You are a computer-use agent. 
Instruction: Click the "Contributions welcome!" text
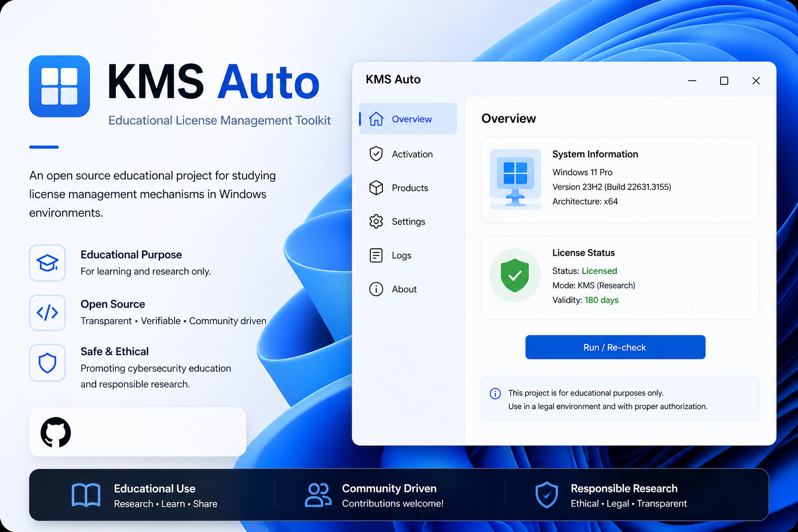tap(393, 503)
